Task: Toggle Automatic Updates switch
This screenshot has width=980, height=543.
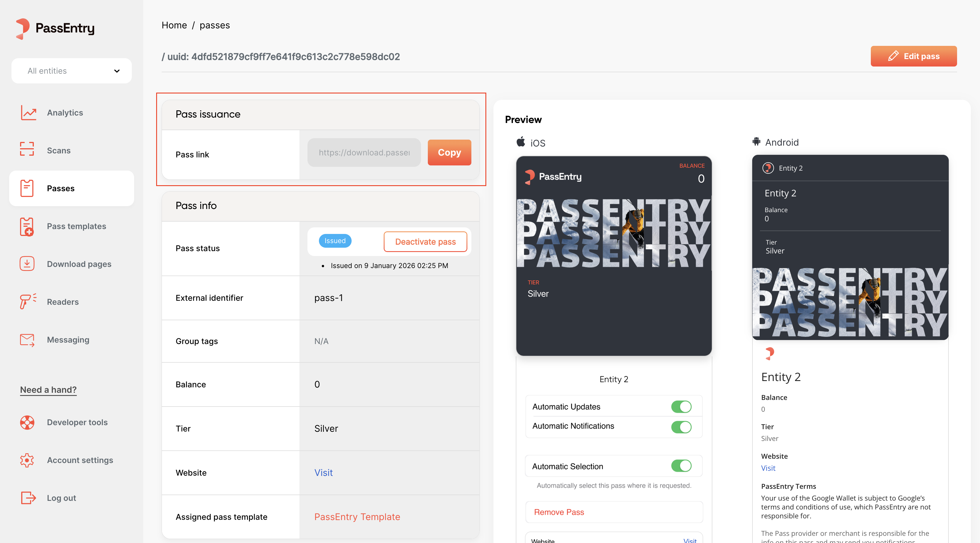Action: (x=681, y=407)
